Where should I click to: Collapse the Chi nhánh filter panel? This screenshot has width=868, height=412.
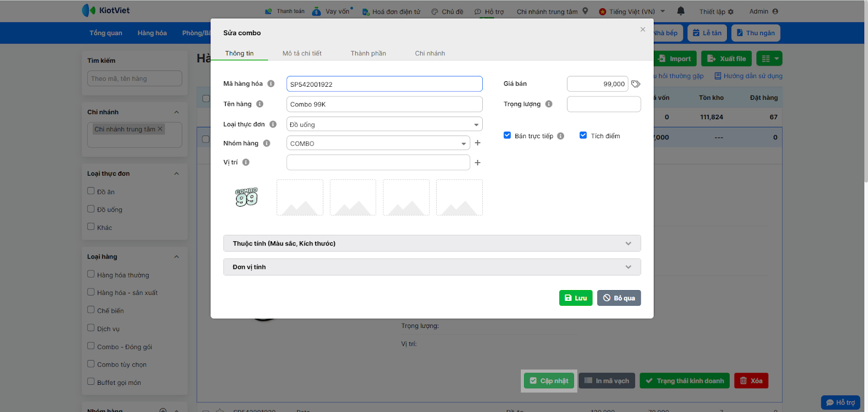(176, 112)
